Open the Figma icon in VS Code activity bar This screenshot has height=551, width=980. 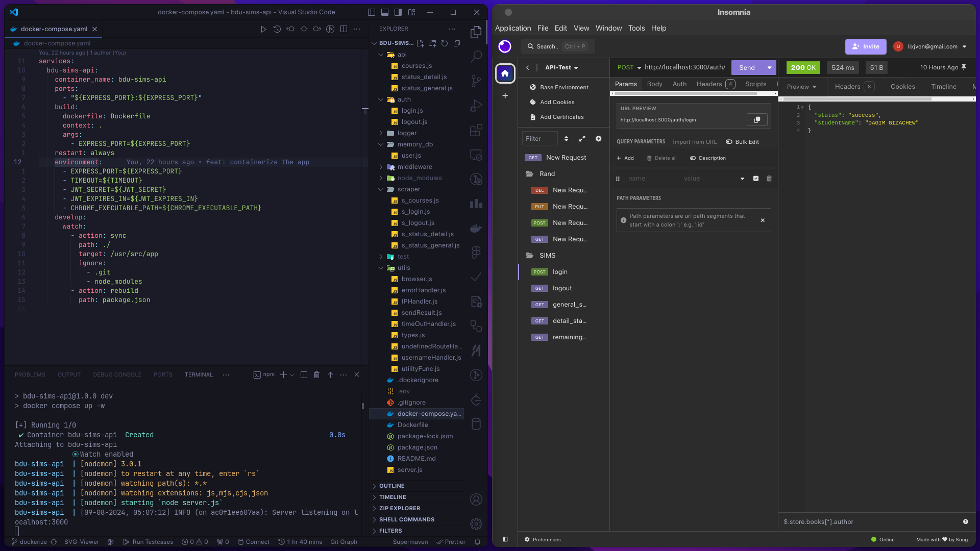(476, 252)
